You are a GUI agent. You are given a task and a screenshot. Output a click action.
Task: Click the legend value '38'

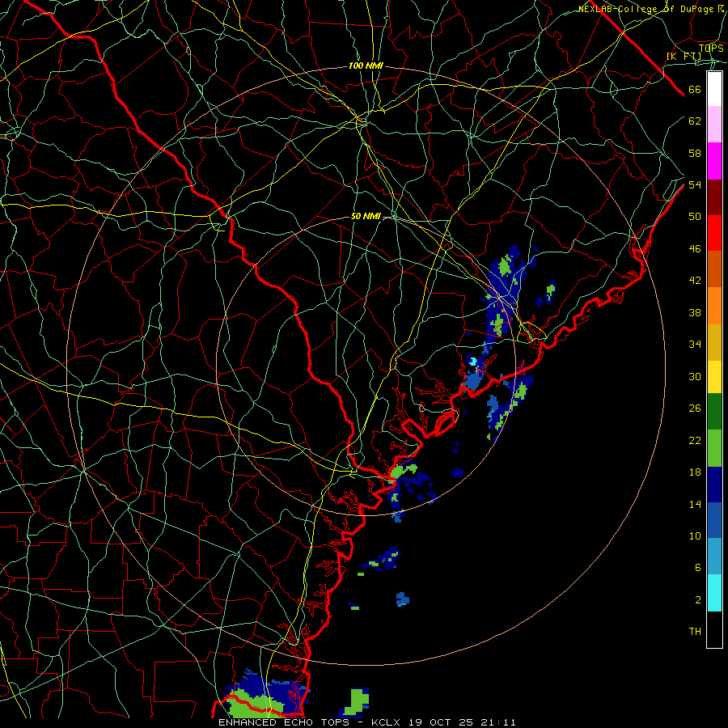[x=695, y=312]
